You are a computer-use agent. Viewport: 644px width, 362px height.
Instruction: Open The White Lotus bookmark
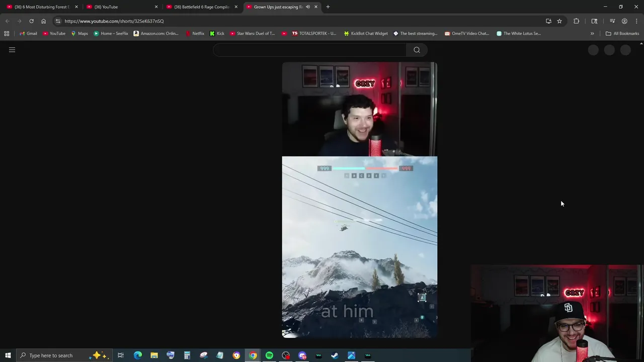518,34
